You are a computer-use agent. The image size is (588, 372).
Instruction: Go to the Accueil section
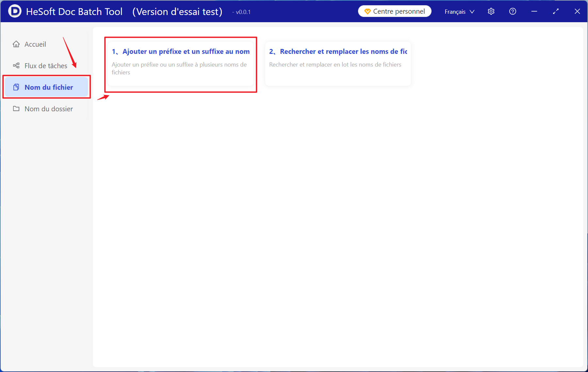click(35, 44)
